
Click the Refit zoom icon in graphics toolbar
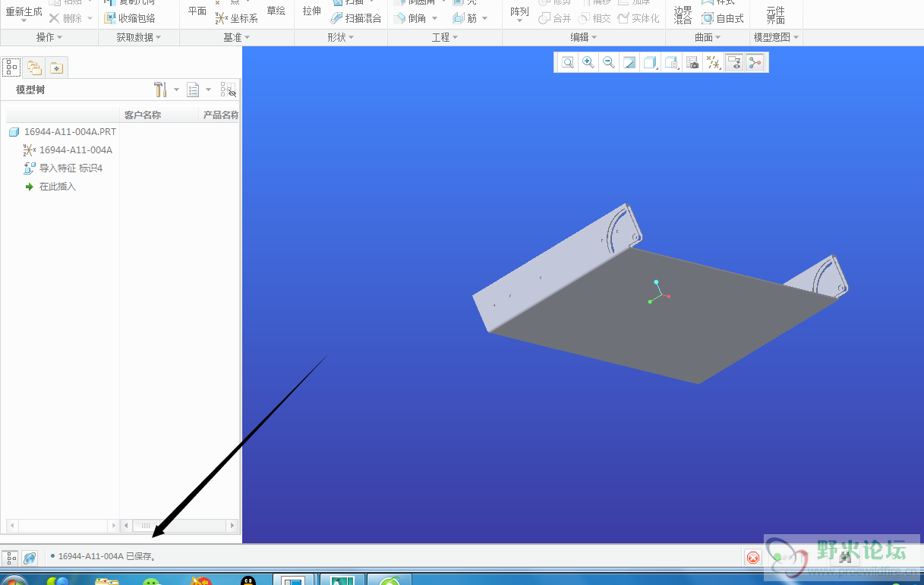[x=567, y=63]
